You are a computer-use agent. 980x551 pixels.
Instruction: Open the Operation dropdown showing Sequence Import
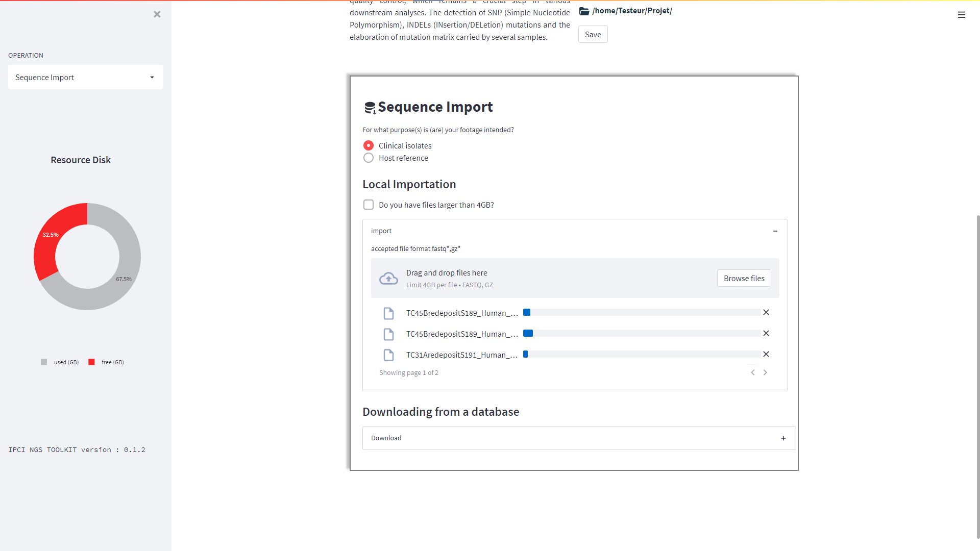(x=86, y=77)
